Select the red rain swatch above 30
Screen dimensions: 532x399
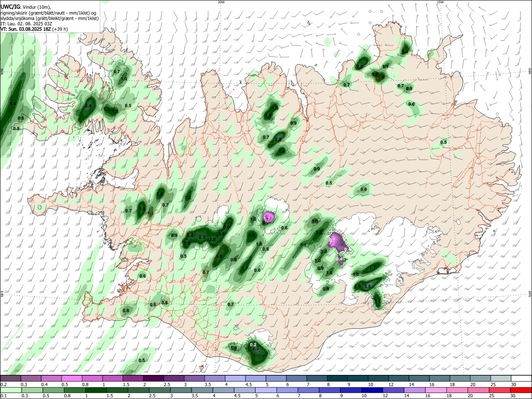(521, 390)
